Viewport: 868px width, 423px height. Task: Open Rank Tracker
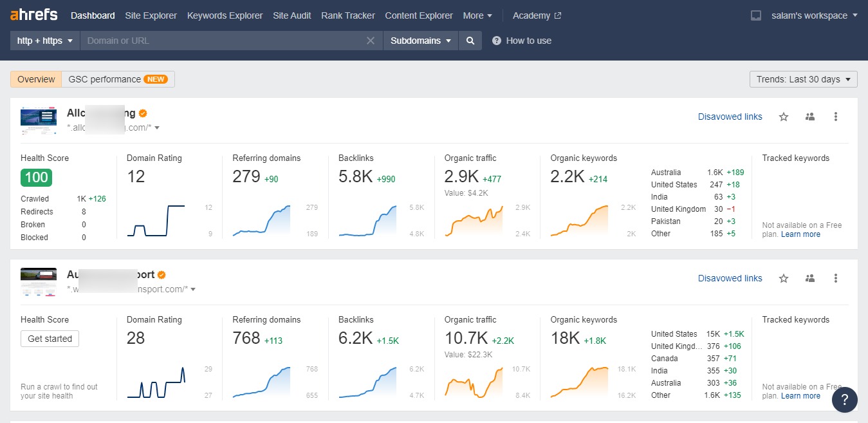[x=348, y=15]
